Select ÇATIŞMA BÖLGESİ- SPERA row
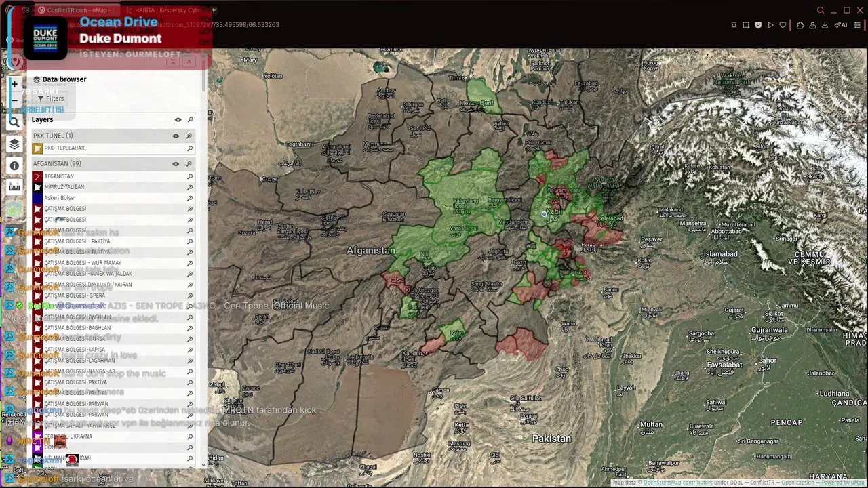The image size is (868, 488). point(113,296)
